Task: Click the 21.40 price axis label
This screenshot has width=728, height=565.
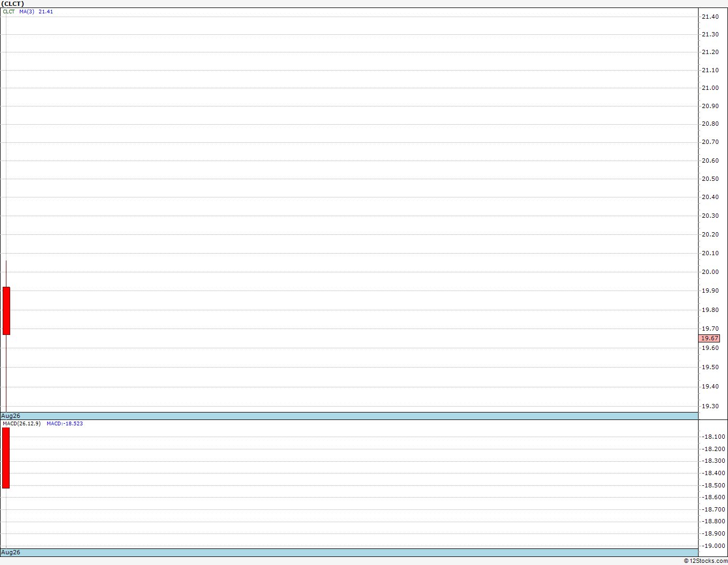Action: tap(710, 17)
